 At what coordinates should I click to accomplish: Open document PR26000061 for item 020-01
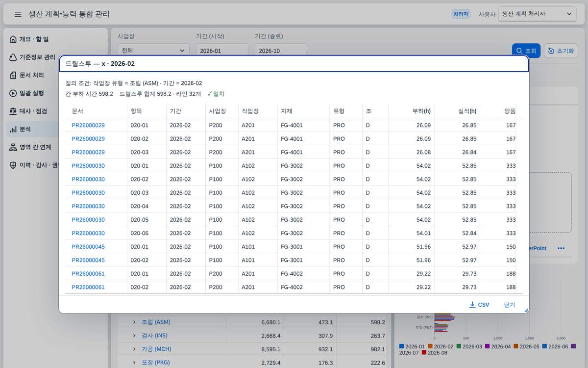pos(88,274)
